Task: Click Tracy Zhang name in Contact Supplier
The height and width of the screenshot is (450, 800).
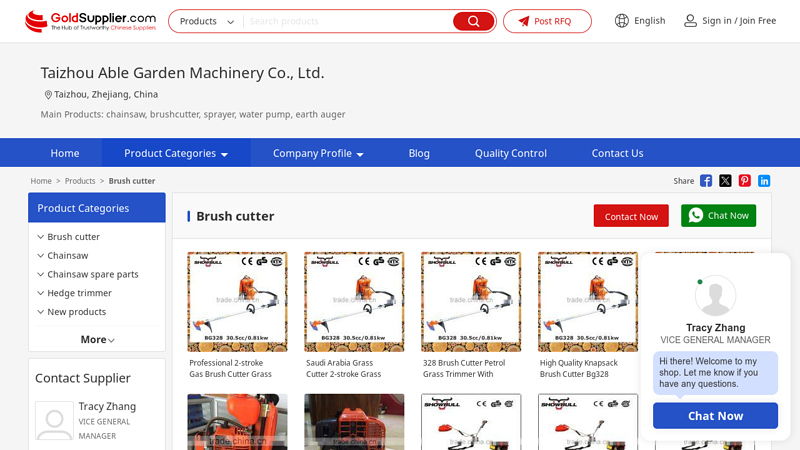Action: [x=107, y=407]
